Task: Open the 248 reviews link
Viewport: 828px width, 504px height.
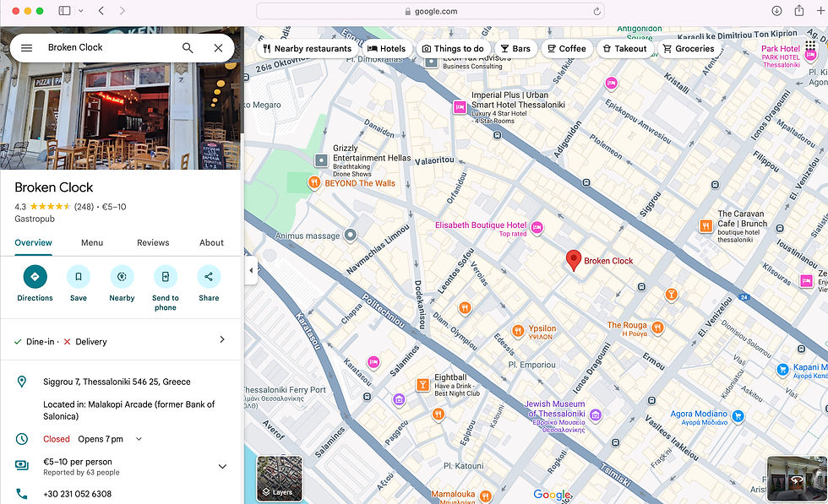Action: pos(84,207)
